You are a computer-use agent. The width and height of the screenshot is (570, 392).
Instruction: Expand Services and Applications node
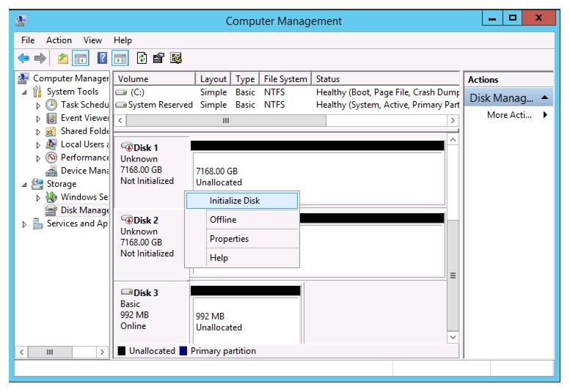point(24,224)
